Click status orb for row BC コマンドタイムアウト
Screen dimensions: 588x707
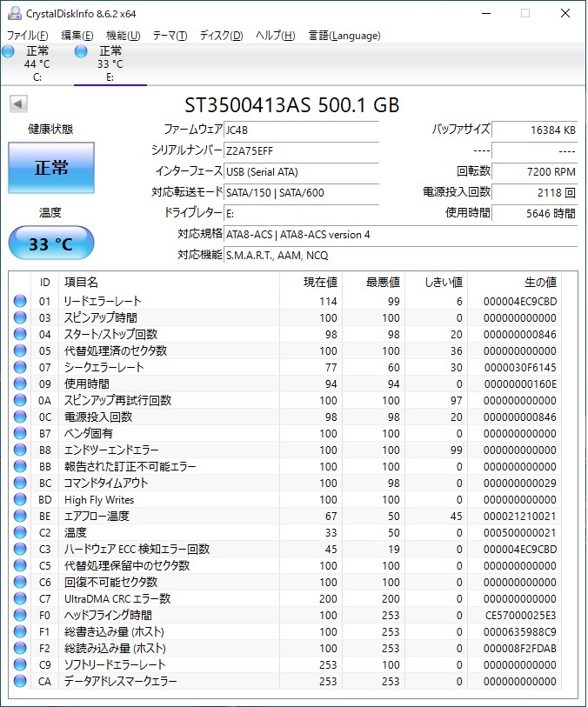(x=20, y=483)
